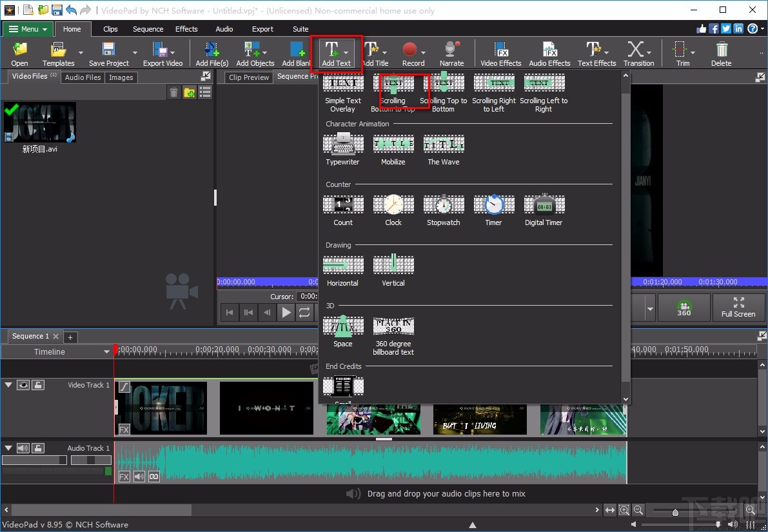Hide Video Track 1 with the eye toggle
This screenshot has width=768, height=532.
[x=23, y=385]
